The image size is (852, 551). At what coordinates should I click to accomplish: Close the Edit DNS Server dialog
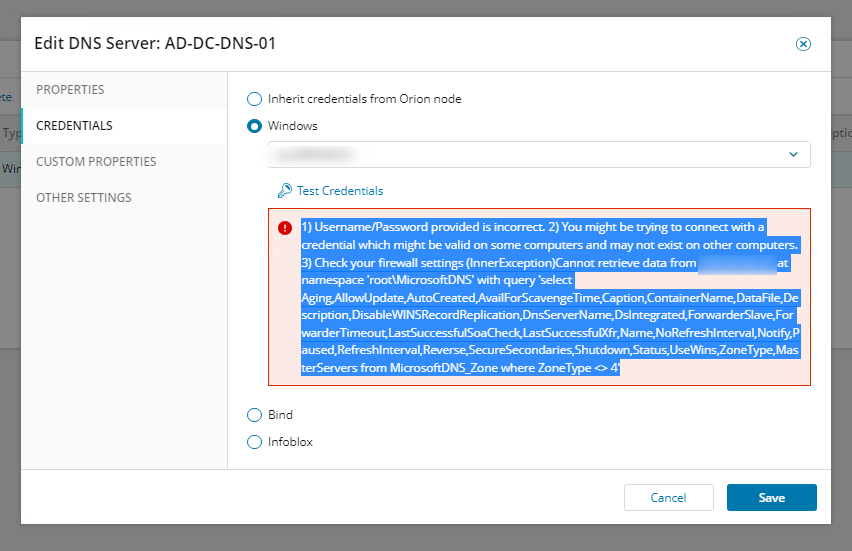(803, 44)
